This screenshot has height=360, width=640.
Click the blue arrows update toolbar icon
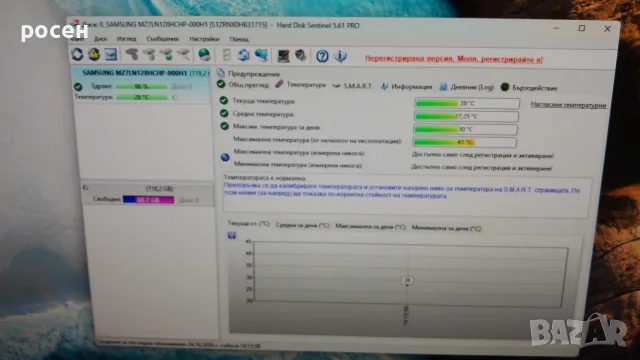244,55
